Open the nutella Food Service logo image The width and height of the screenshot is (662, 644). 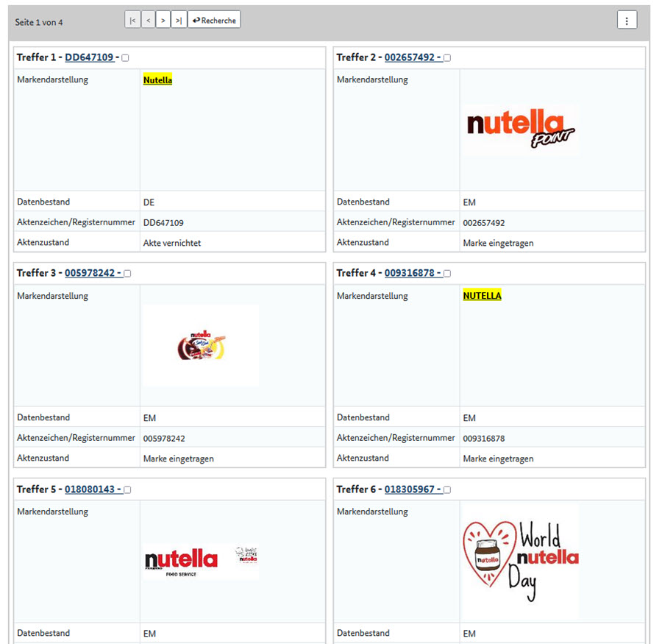201,562
